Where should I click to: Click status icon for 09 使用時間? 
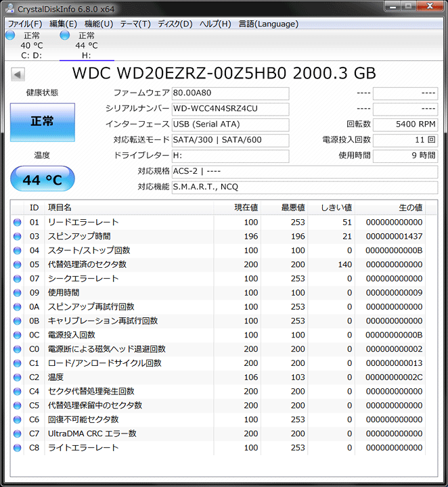click(x=18, y=293)
